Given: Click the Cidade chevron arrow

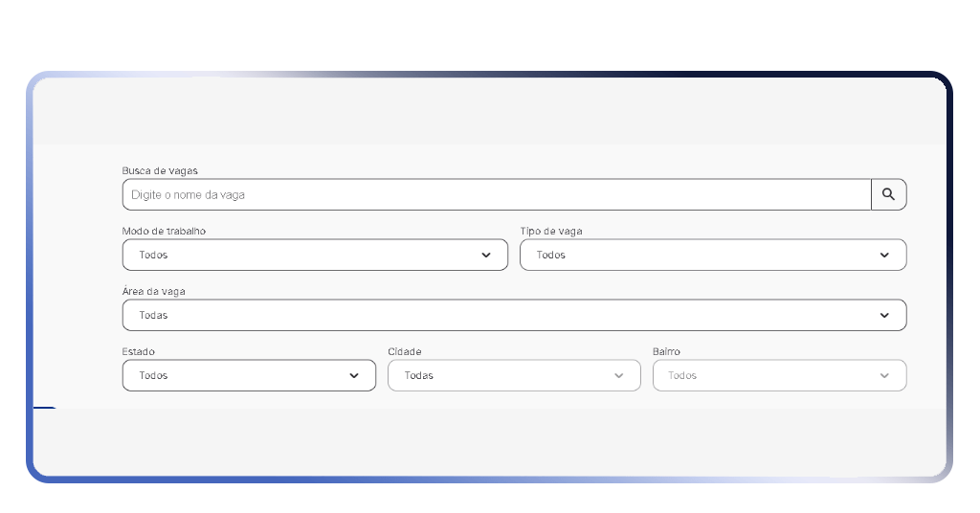Looking at the screenshot, I should click(x=619, y=376).
